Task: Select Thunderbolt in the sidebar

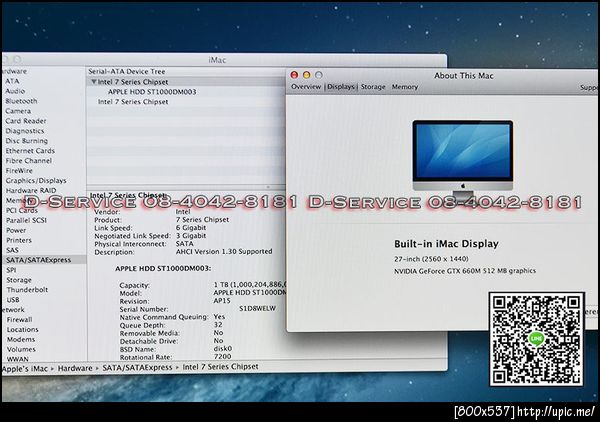Action: 27,290
